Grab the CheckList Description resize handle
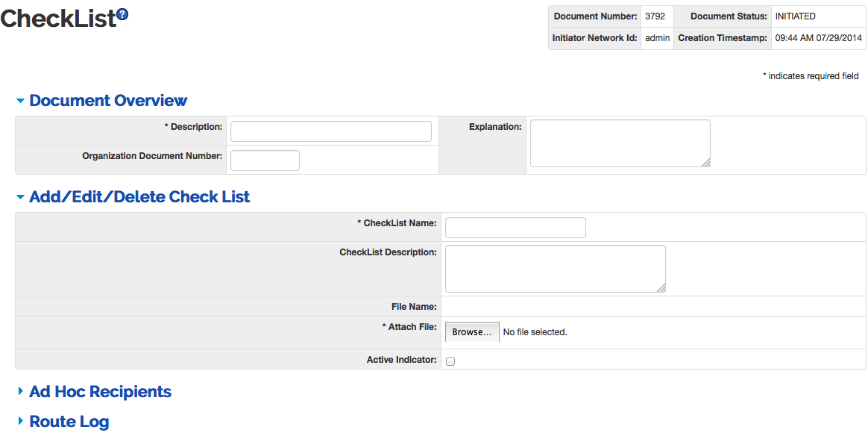Viewport: 868px width, 433px height. 661,287
